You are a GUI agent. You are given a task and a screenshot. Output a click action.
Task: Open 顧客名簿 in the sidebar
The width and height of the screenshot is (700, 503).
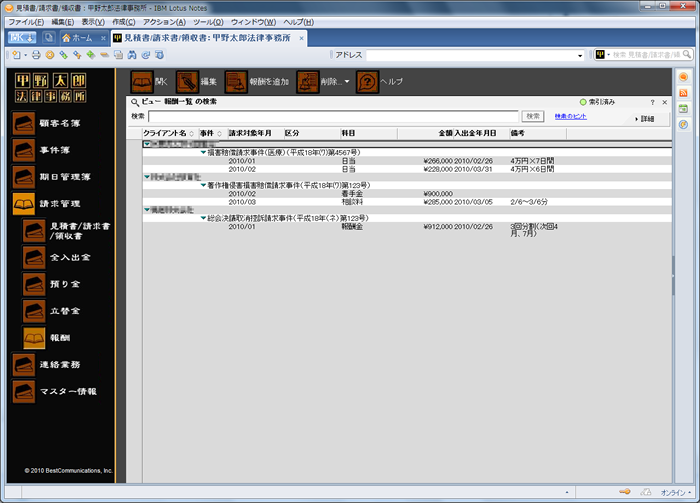[47, 123]
